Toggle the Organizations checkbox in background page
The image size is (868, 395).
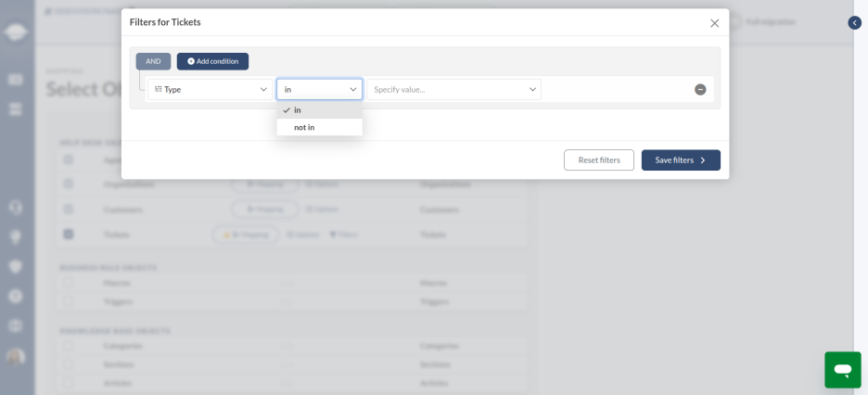click(68, 184)
